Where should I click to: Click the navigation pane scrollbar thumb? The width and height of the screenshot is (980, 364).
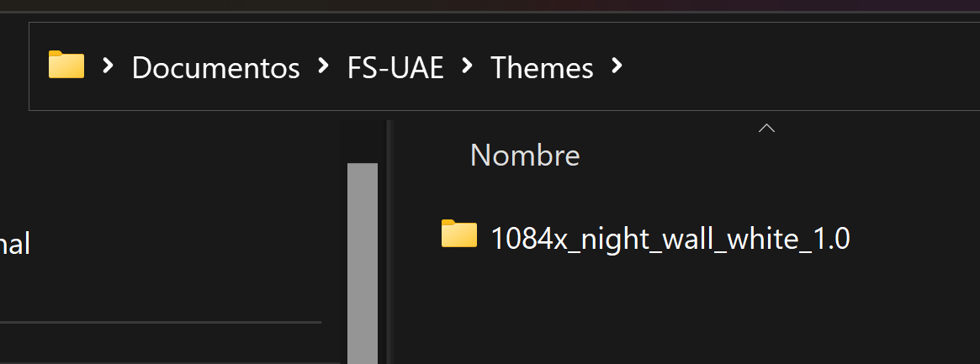pyautogui.click(x=363, y=263)
